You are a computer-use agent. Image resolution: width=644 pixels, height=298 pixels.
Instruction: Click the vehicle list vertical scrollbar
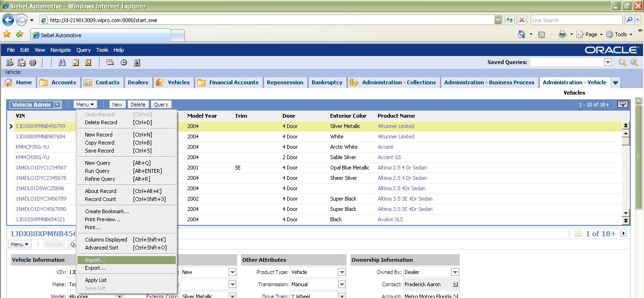[626, 173]
